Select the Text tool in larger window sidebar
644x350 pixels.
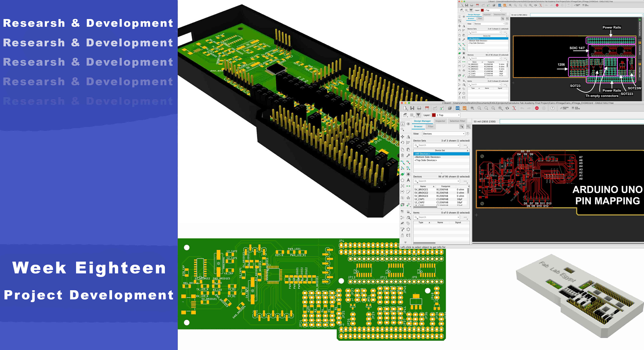(x=408, y=180)
